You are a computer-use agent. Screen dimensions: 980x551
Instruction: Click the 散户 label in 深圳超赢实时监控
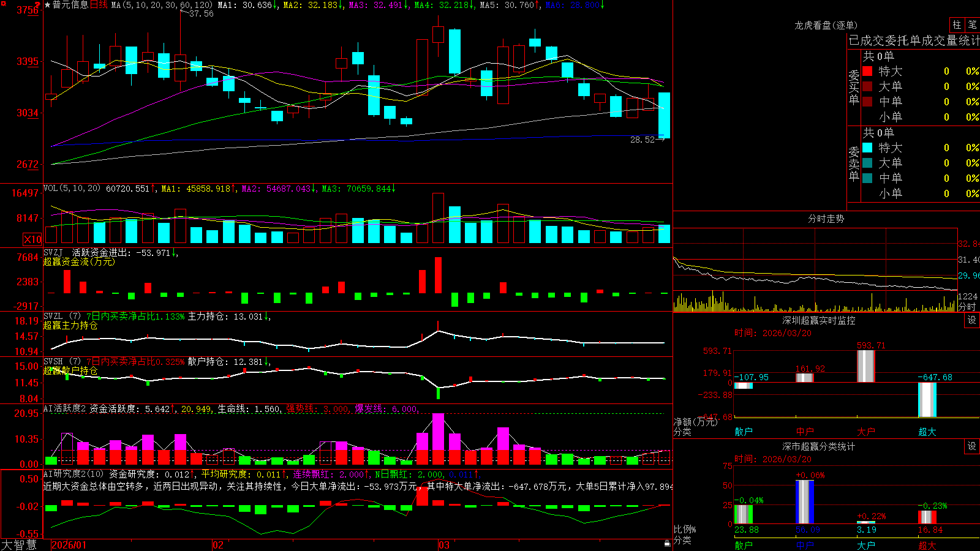click(x=744, y=432)
